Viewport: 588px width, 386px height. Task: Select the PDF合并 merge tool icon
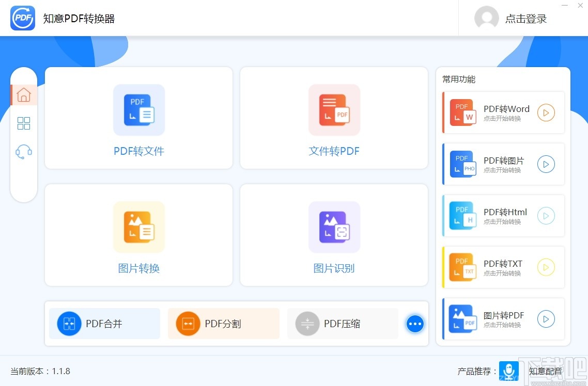click(69, 324)
